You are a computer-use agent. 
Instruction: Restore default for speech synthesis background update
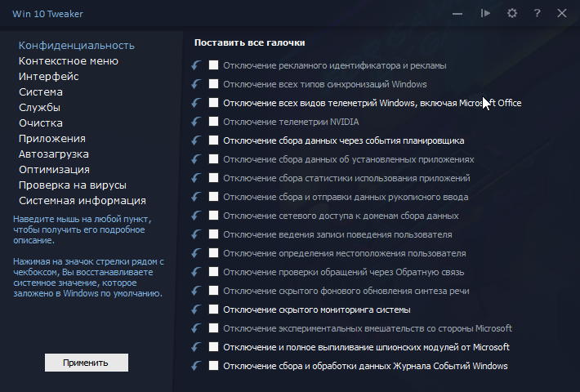click(x=196, y=291)
